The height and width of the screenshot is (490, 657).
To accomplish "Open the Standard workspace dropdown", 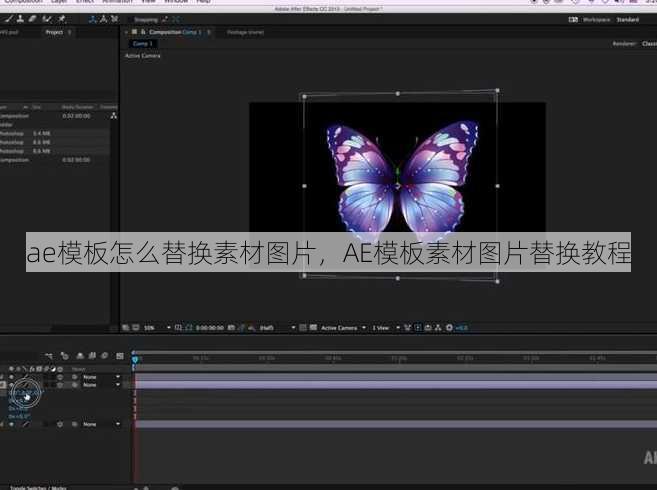I will (627, 20).
